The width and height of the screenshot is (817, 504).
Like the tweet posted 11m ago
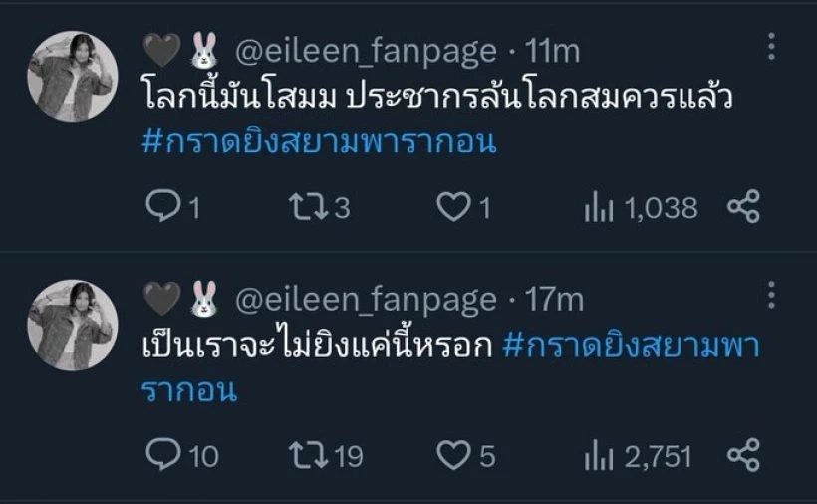tap(454, 207)
